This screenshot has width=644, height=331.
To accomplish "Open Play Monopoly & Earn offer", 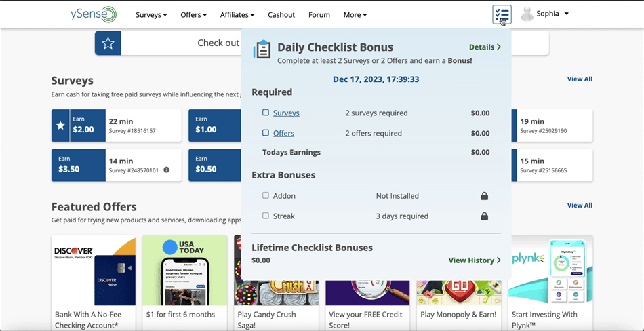I will pos(459,305).
